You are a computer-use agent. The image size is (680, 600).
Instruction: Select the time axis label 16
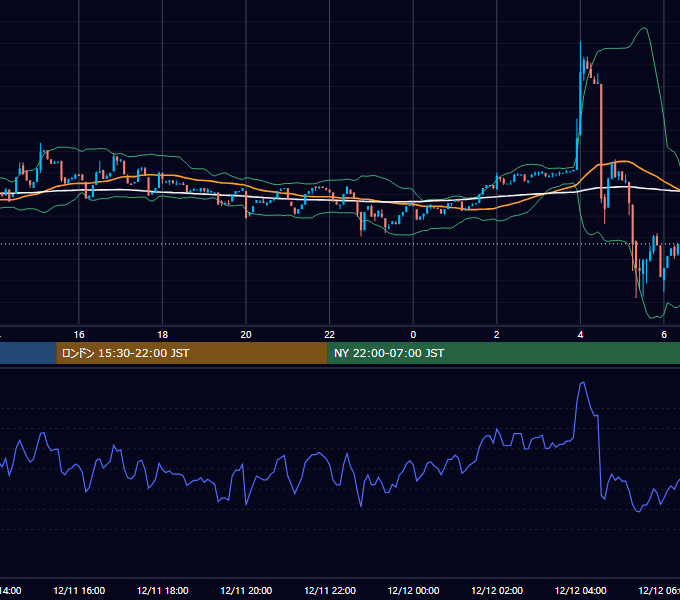point(79,335)
